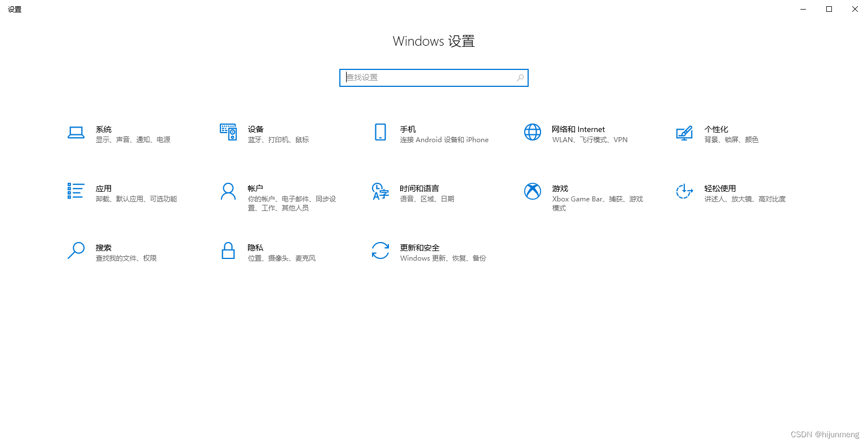Click the text 你的帐户、电子邮件、同步设置
868x444 pixels.
coord(292,204)
